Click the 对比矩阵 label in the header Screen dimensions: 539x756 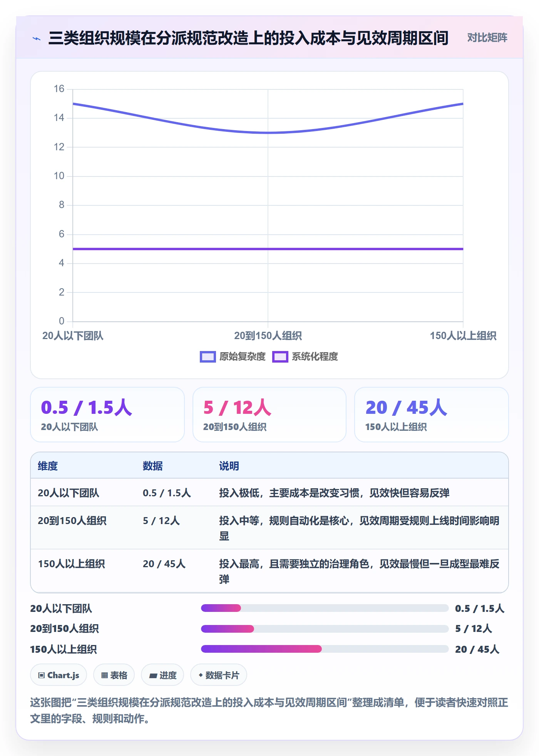coord(487,38)
